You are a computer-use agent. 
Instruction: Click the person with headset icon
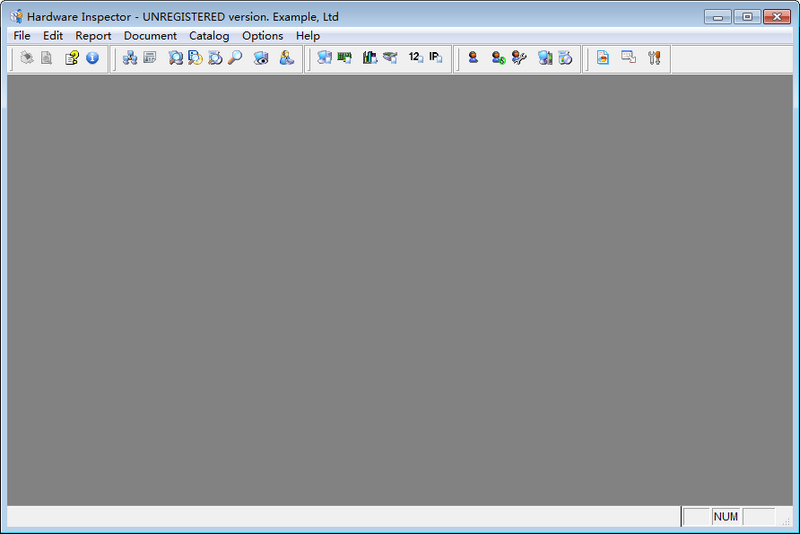click(x=286, y=58)
